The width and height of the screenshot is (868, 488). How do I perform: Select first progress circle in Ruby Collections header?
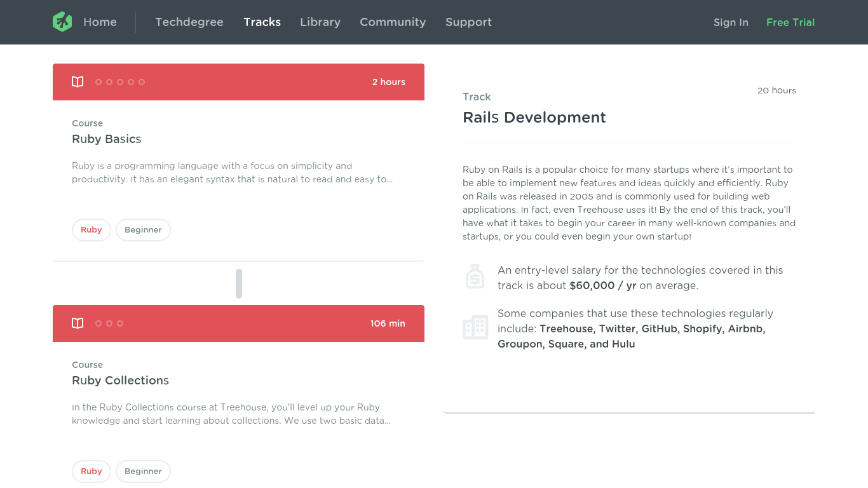[98, 323]
